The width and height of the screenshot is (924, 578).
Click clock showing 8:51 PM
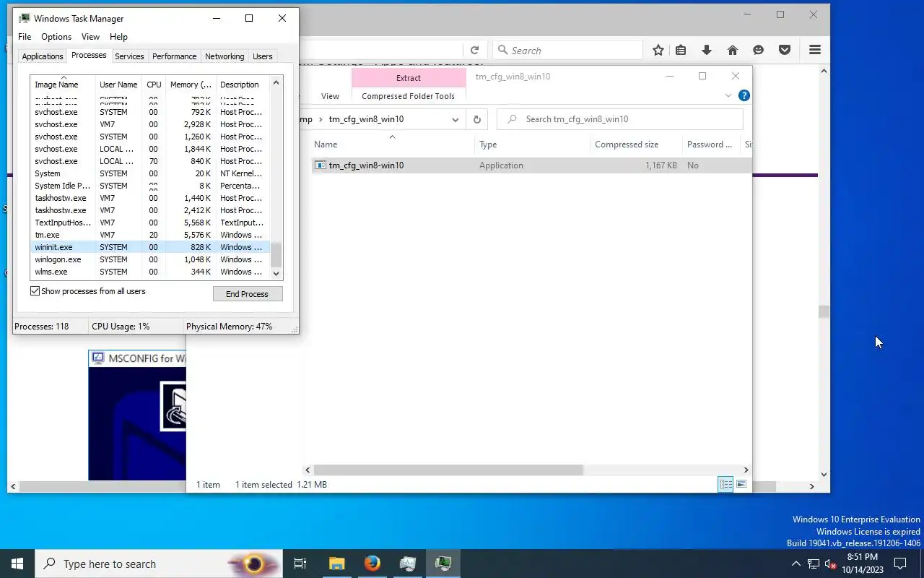[x=863, y=557]
